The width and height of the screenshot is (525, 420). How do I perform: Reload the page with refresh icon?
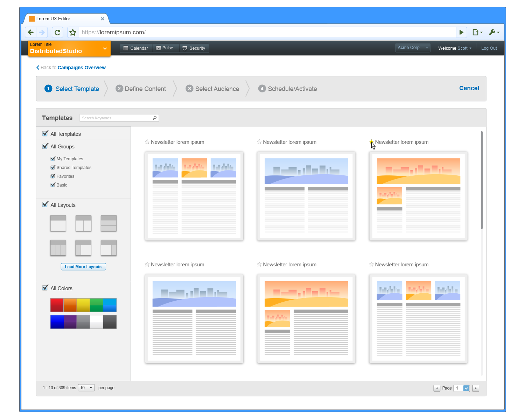[57, 33]
